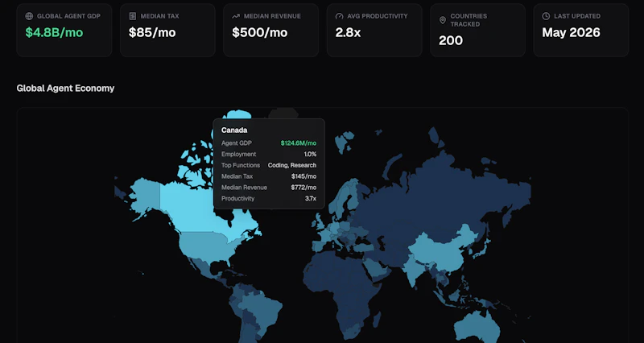Select the $4.8B/mo Global Agent GDP value
Image resolution: width=644 pixels, height=343 pixels.
(x=54, y=32)
